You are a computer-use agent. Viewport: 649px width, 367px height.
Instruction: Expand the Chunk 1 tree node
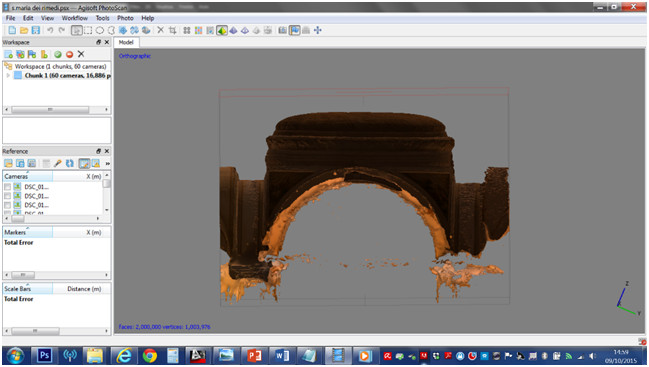8,75
